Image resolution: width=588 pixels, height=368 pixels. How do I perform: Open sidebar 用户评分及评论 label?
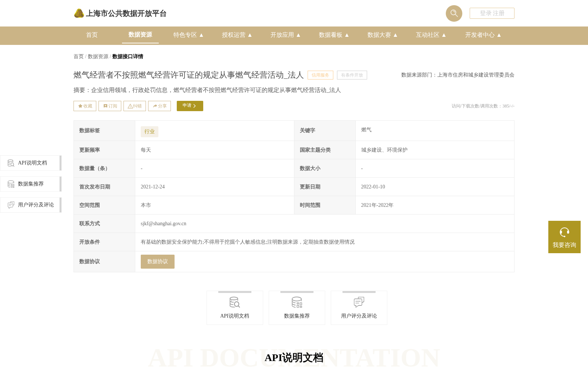tap(36, 205)
